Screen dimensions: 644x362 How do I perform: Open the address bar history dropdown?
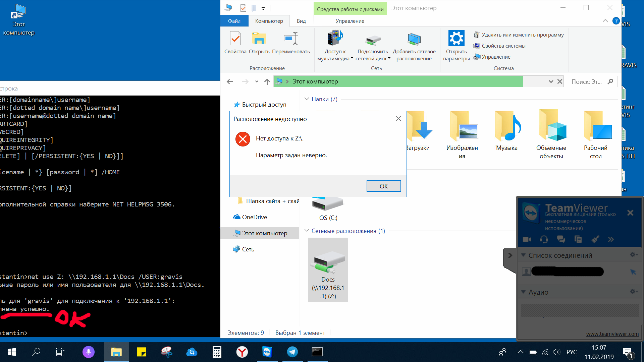pos(550,81)
